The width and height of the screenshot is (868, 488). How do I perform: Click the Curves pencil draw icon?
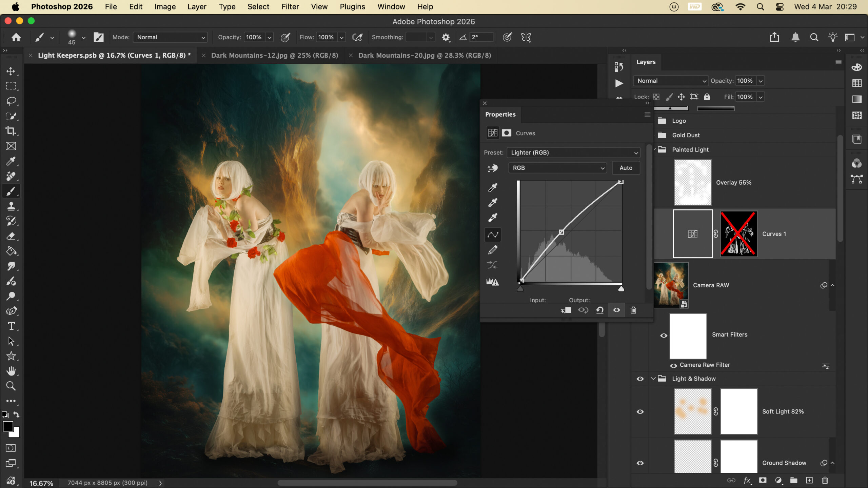point(493,250)
